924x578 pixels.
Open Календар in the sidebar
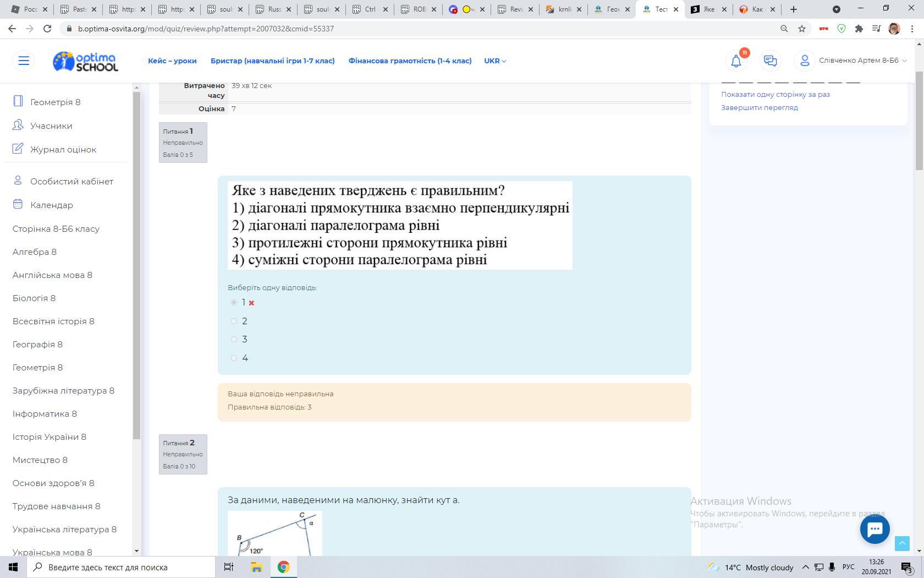52,205
